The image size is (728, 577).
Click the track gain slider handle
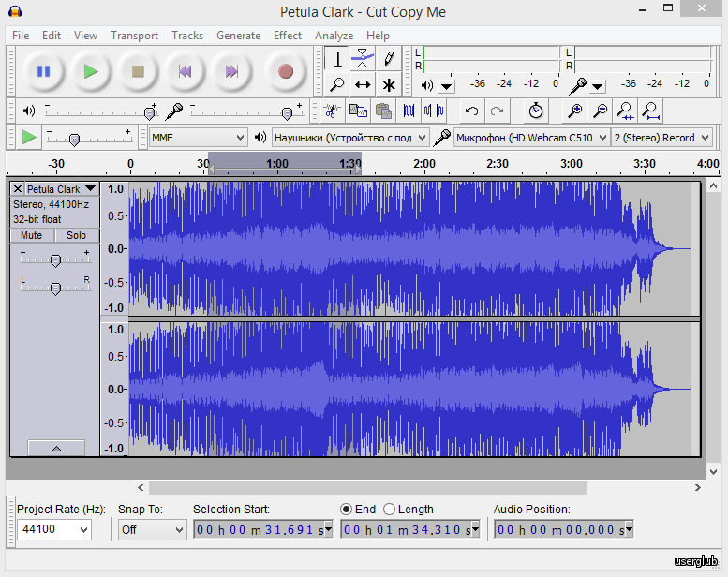pyautogui.click(x=55, y=261)
